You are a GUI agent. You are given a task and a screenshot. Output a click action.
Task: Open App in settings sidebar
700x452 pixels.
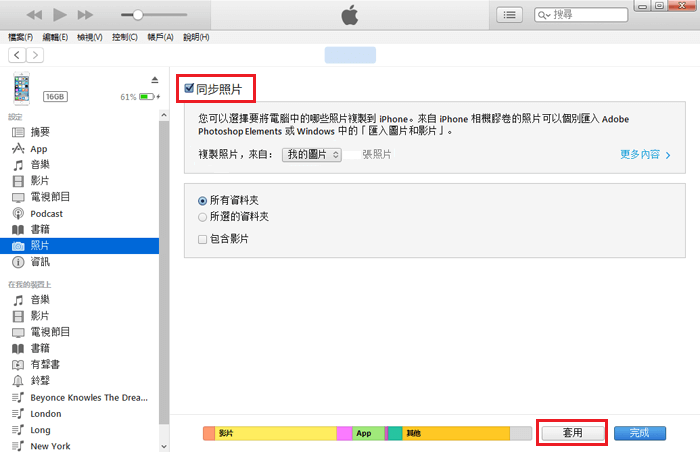(79, 149)
